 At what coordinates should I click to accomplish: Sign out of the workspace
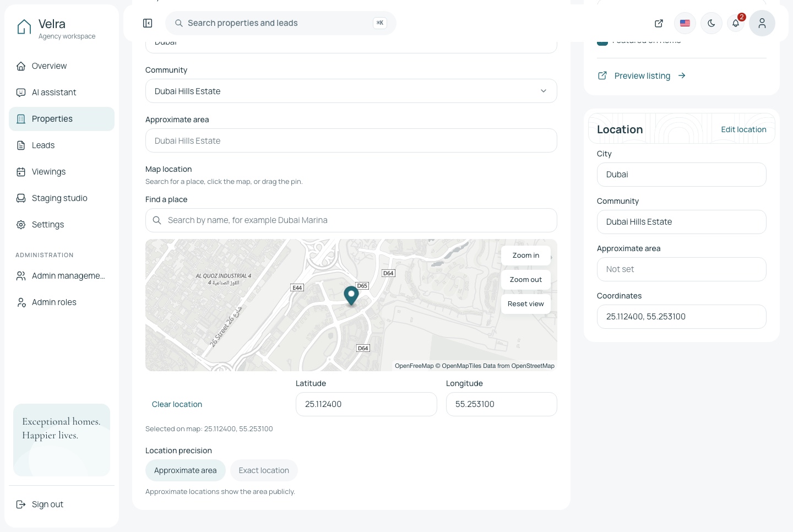62,504
